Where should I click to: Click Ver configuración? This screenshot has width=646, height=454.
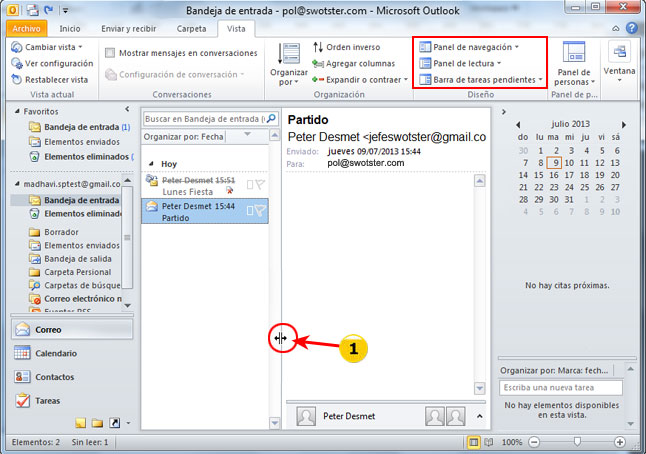(x=52, y=63)
